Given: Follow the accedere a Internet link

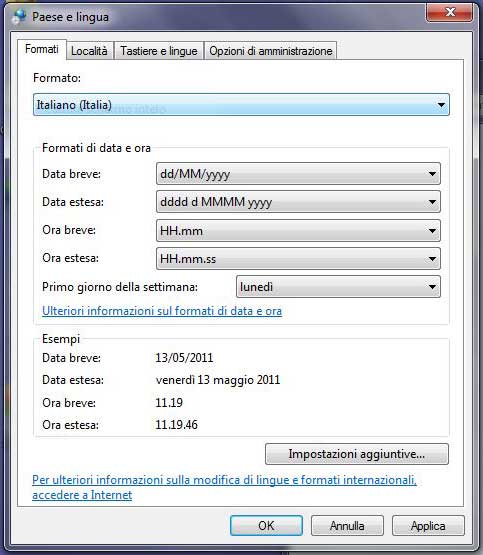Looking at the screenshot, I should [x=82, y=495].
